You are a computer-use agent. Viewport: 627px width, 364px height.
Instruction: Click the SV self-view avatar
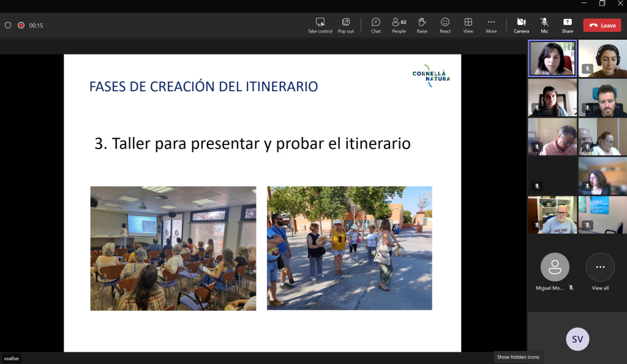[x=577, y=339]
